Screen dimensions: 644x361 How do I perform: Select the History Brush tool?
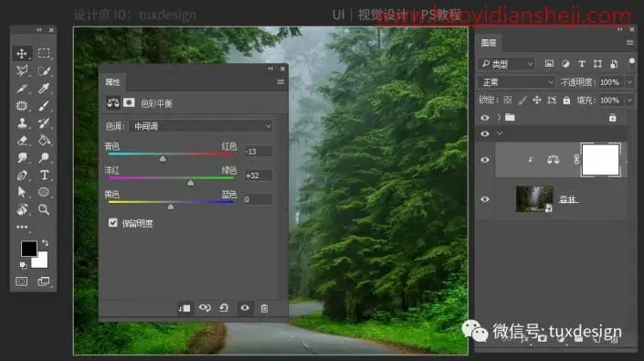click(44, 122)
